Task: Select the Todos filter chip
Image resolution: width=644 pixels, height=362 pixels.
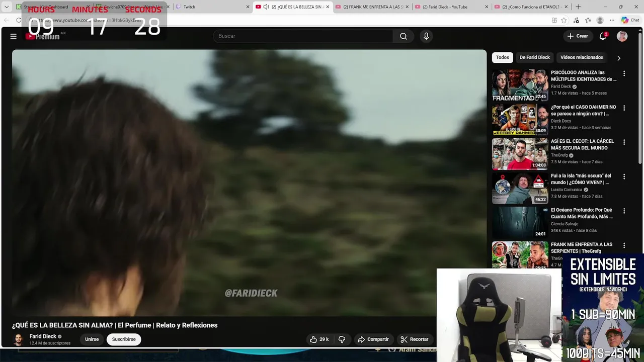Action: pos(503,57)
